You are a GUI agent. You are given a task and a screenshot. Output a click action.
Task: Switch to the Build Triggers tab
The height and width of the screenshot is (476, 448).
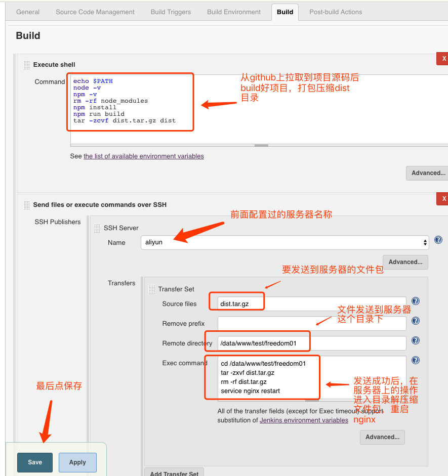pos(170,12)
